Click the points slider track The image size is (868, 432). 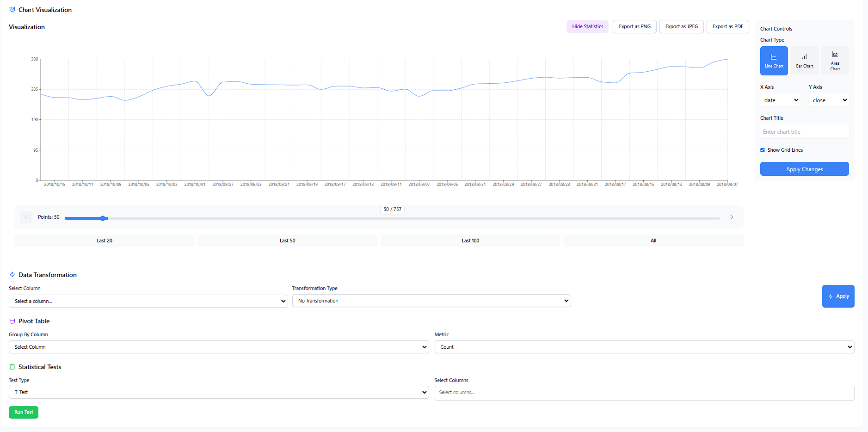[392, 218]
